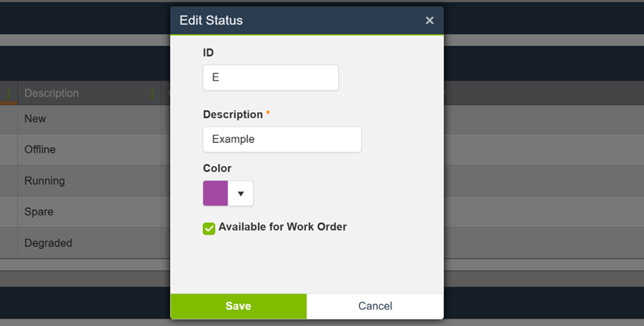The image size is (644, 326).
Task: Click the Color field label
Action: tap(217, 168)
